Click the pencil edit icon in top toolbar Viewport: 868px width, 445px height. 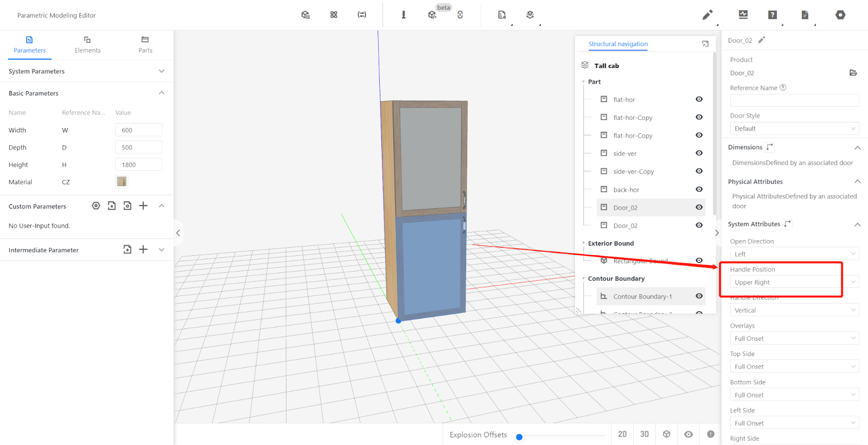pos(707,15)
